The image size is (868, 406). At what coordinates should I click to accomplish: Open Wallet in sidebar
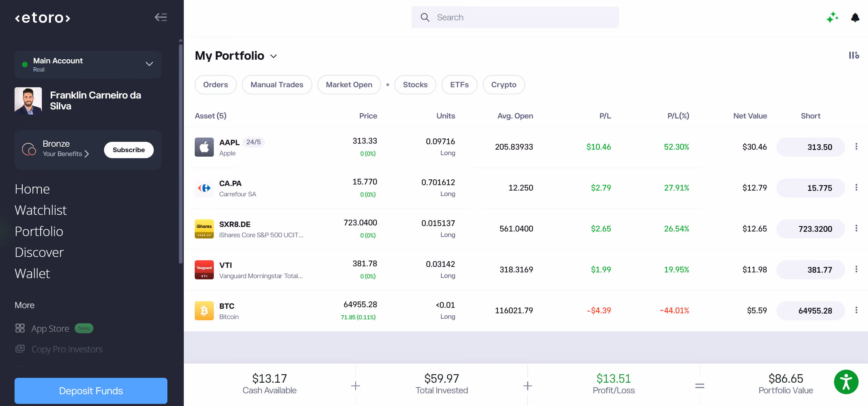point(32,274)
